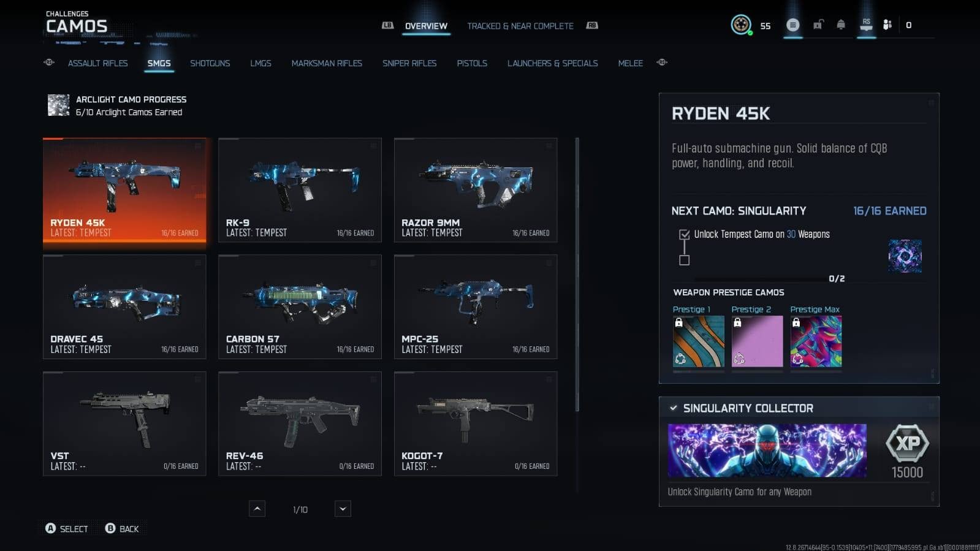Click the Prestige 1 camo swatch
The width and height of the screenshot is (980, 551).
[x=699, y=341]
